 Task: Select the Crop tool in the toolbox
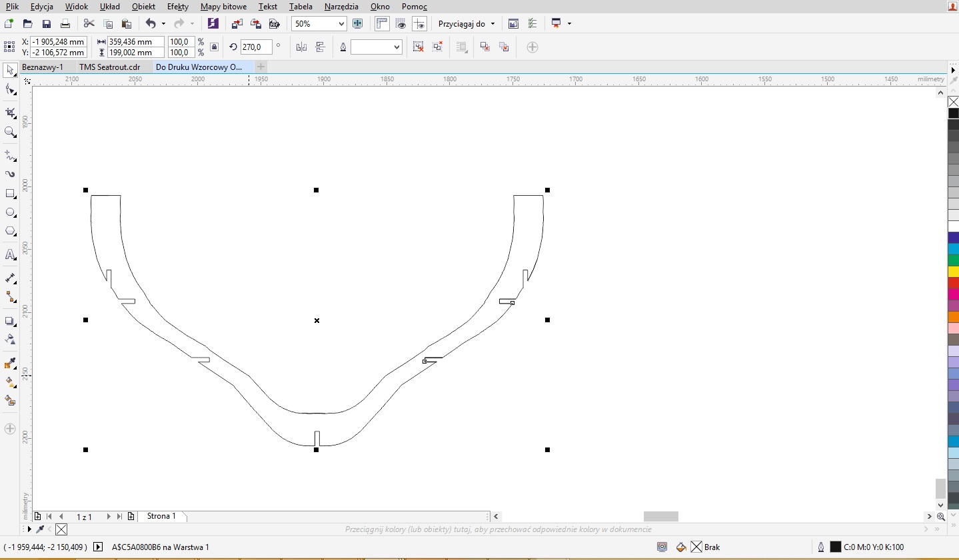tap(10, 113)
